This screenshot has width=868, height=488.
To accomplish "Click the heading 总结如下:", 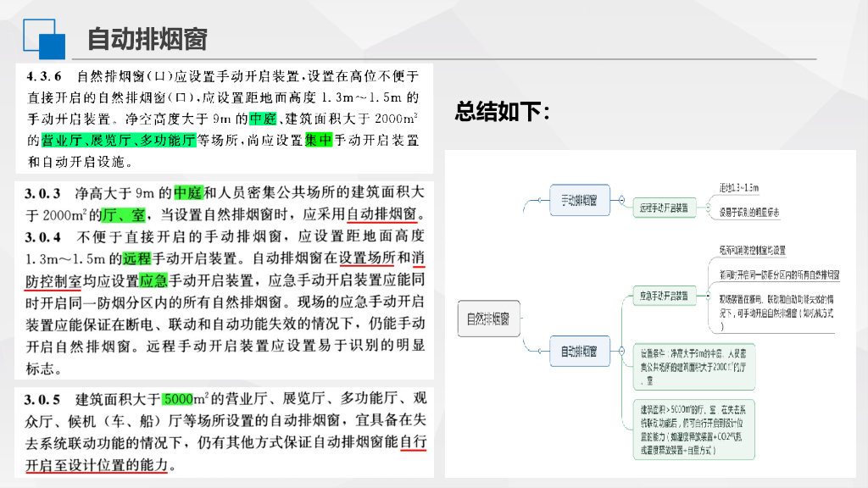I will (x=503, y=111).
